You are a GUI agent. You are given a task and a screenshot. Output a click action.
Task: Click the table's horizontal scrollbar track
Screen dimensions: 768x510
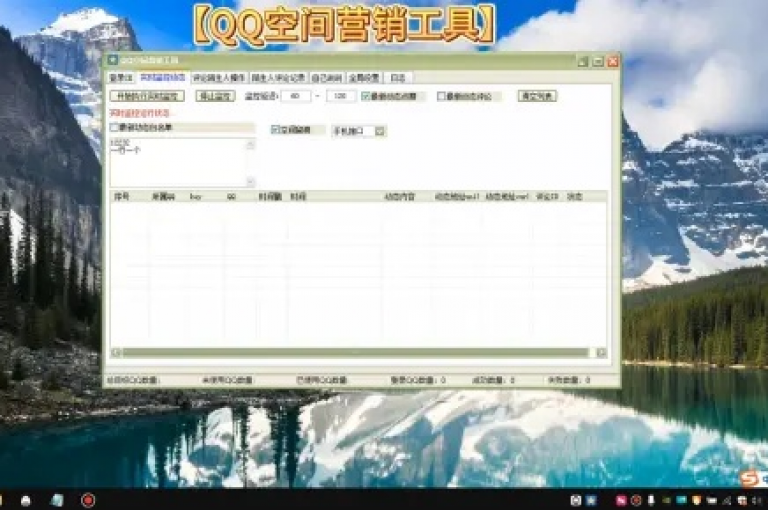[x=356, y=353]
